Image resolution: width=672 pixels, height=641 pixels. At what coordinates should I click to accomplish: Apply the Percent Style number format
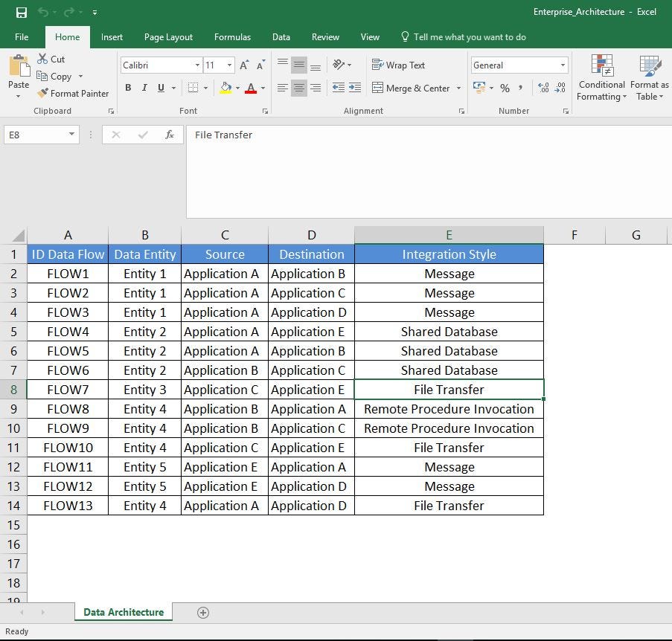click(x=505, y=88)
